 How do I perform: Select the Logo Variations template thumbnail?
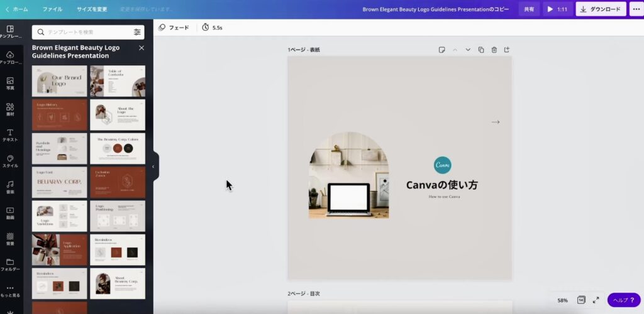[60, 216]
